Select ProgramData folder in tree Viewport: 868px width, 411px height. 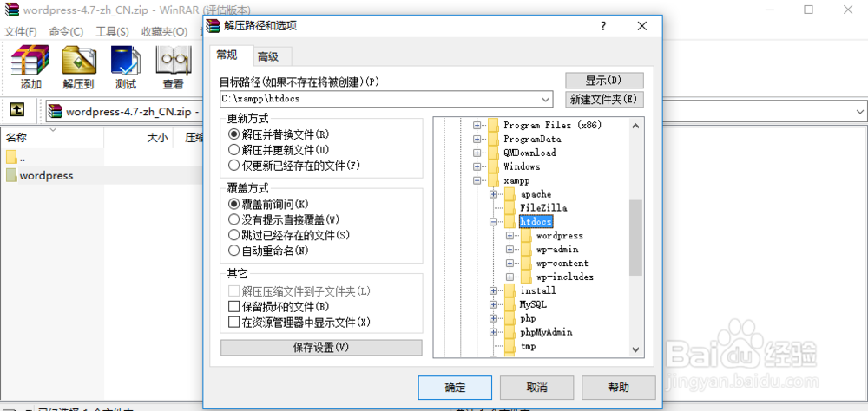pyautogui.click(x=532, y=139)
